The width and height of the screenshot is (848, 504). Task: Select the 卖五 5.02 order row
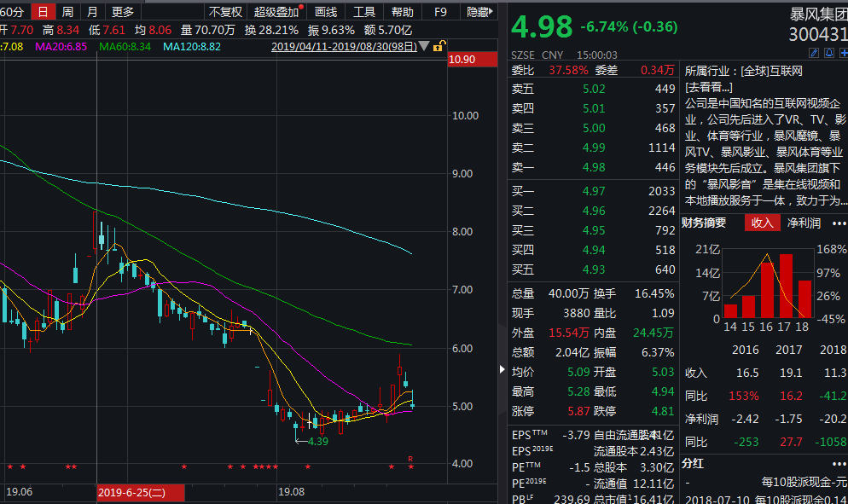coord(593,89)
